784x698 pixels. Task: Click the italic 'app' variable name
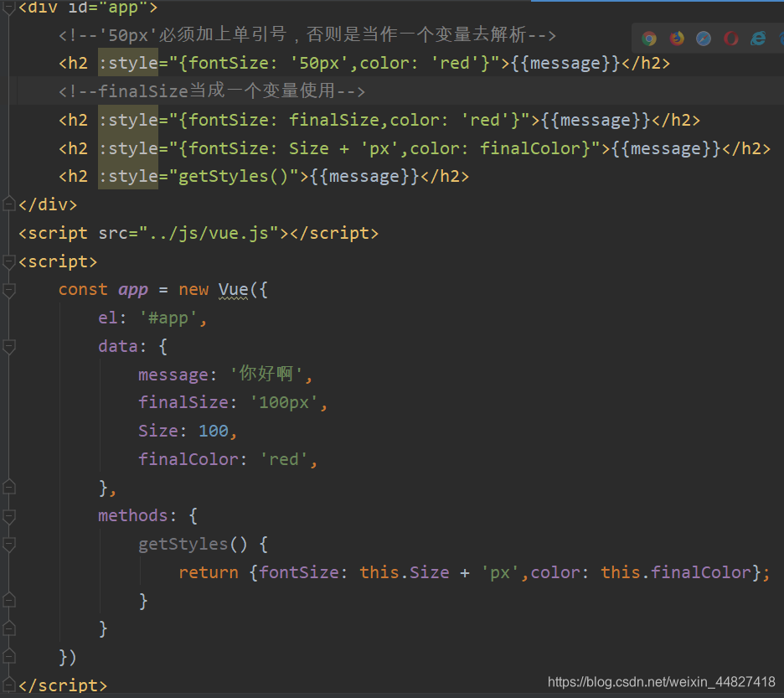point(133,290)
